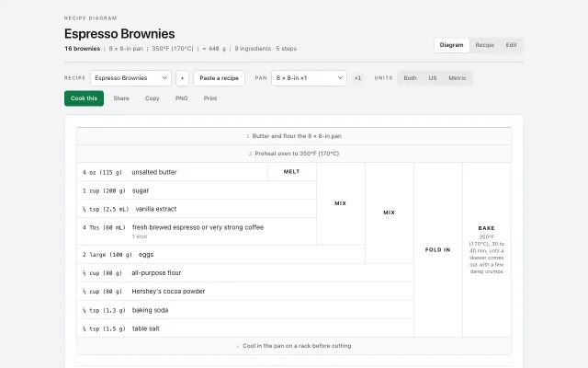Click the Share button

pyautogui.click(x=121, y=98)
